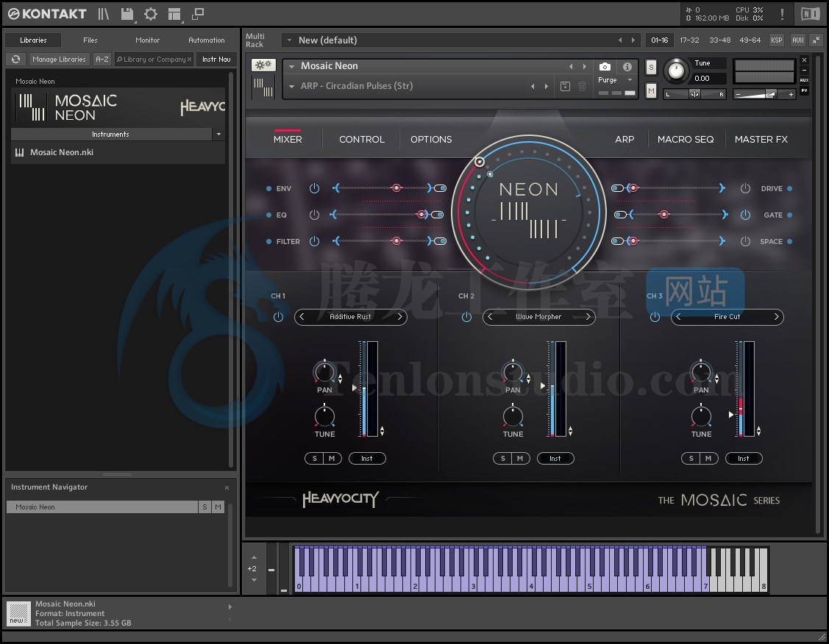Toggle the AUX rack header button

click(798, 40)
